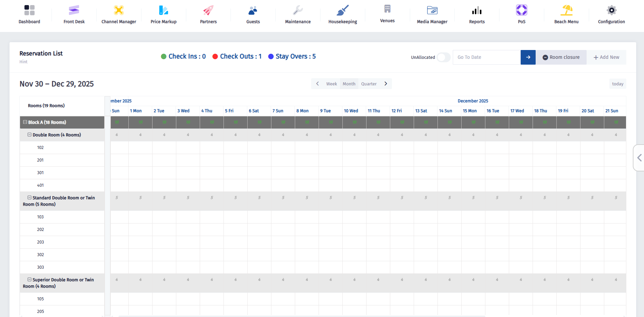The image size is (644, 317).
Task: Open the Price Markup module
Action: [x=163, y=11]
